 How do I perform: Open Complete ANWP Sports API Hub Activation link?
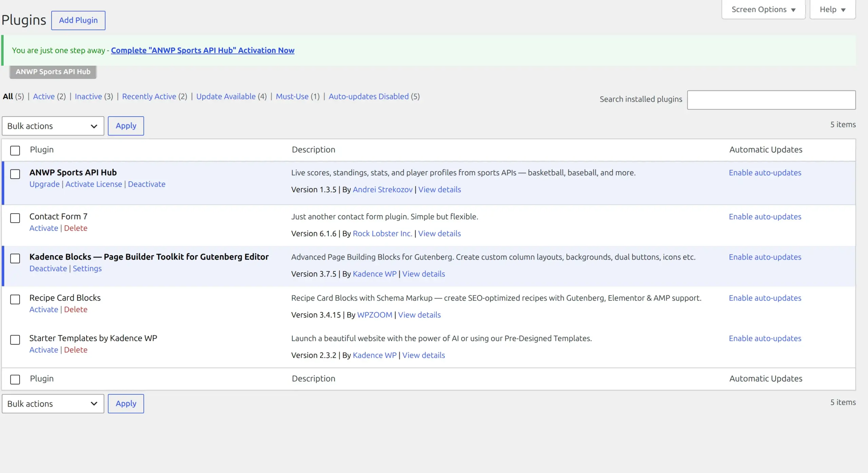pos(202,50)
